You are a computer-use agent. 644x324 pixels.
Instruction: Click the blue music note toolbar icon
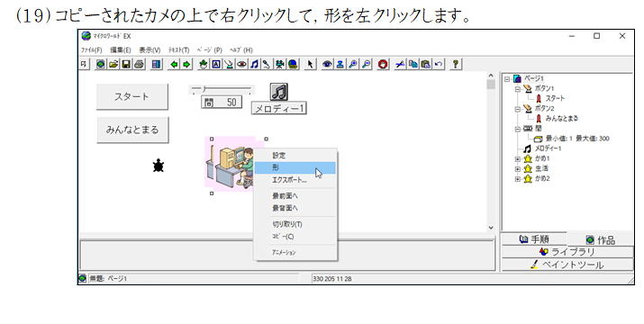[254, 64]
